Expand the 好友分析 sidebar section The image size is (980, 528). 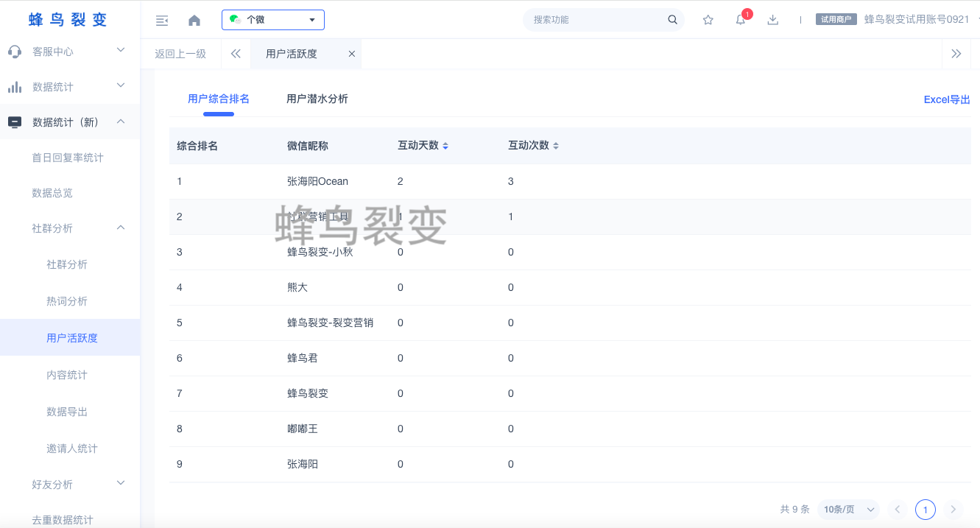[70, 485]
